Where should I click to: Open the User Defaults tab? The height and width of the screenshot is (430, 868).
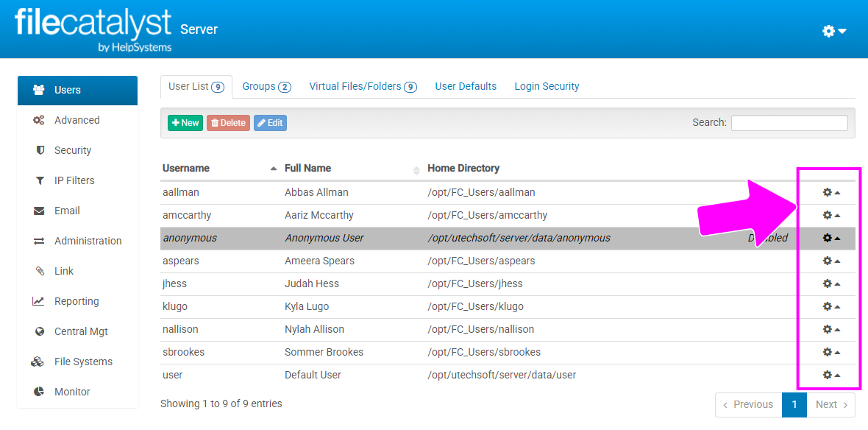click(466, 87)
